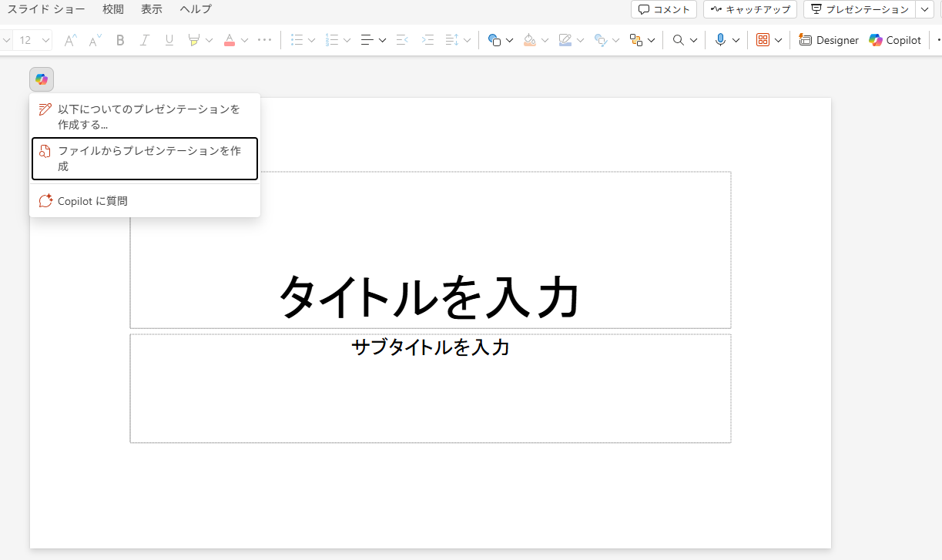The image size is (942, 560).
Task: Open the shape outline dropdown arrow
Action: 580,40
